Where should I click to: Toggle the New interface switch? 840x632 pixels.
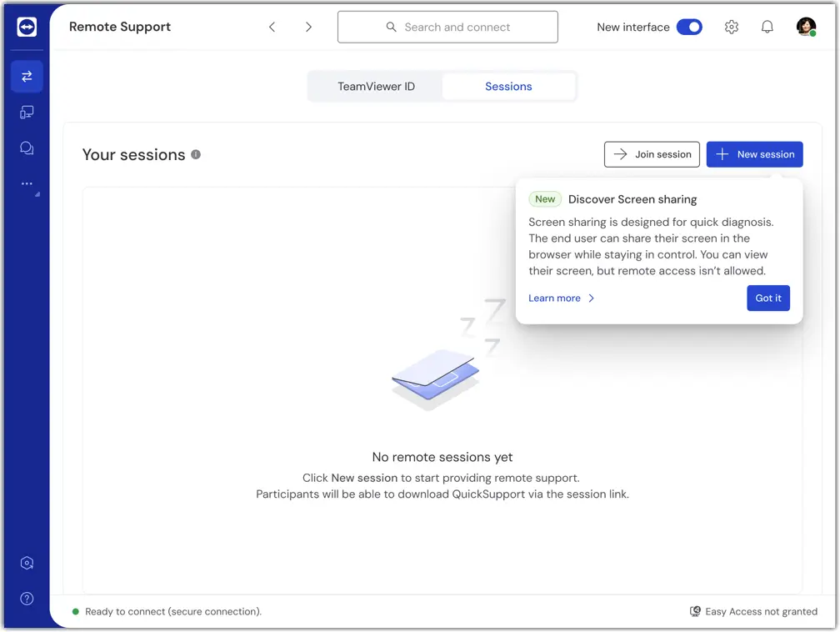[x=689, y=27]
